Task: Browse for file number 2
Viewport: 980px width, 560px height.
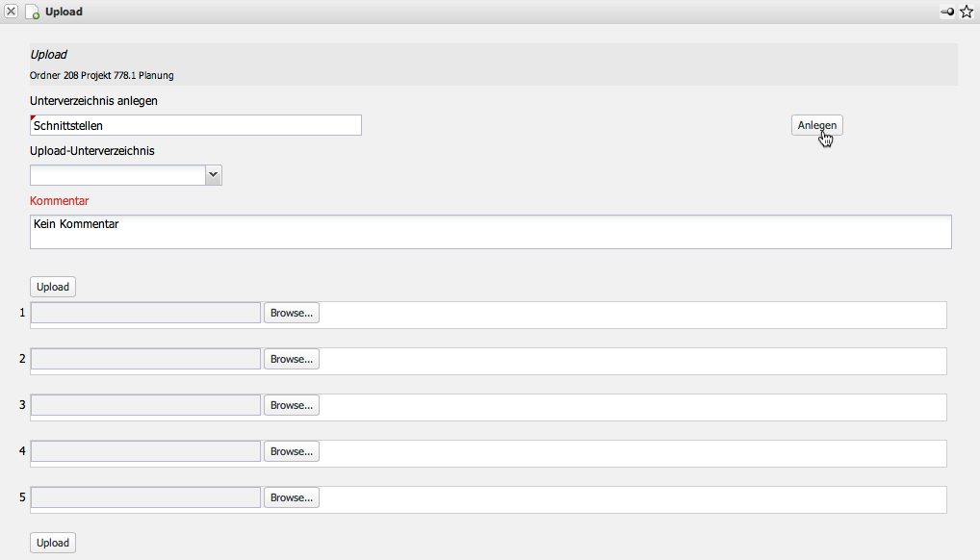Action: pos(292,359)
